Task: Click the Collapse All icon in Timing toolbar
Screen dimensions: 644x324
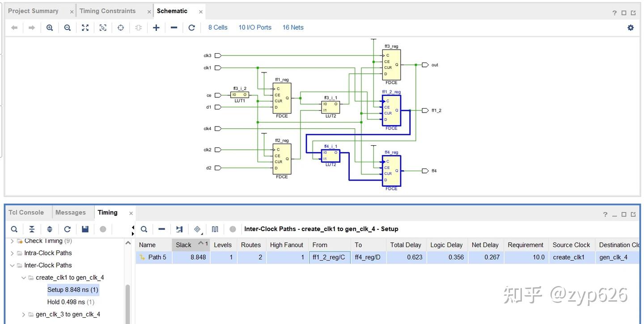Action: click(x=32, y=229)
